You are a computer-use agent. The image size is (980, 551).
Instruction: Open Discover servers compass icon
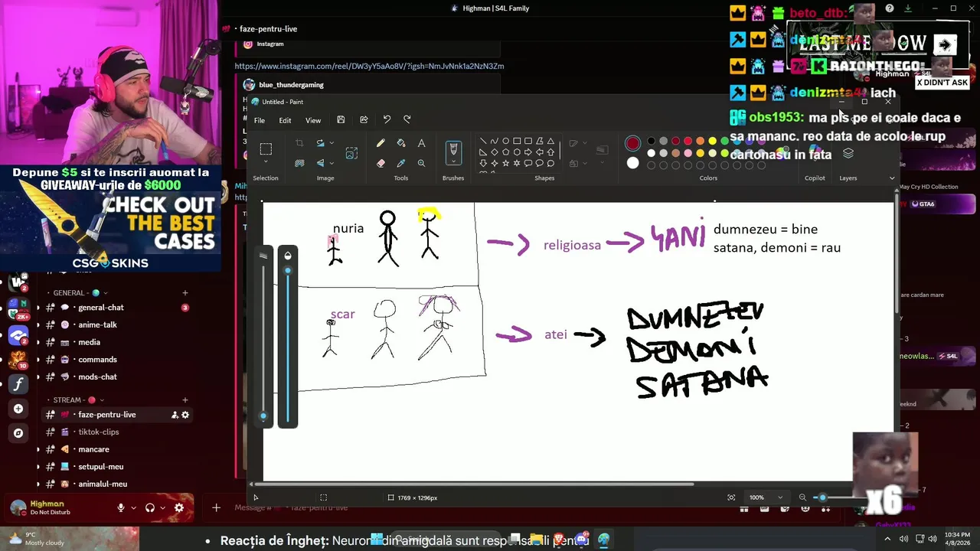18,433
